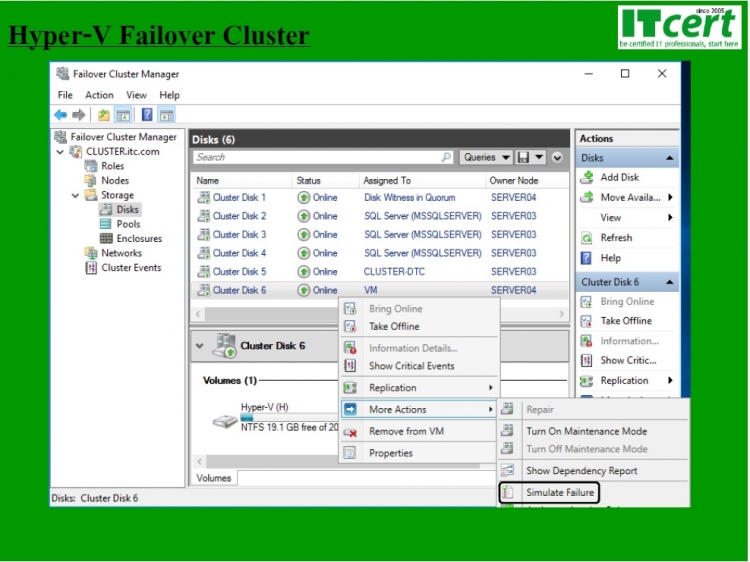Viewport: 750px width, 562px height.
Task: Click the Remove from VM red X icon
Action: pyautogui.click(x=350, y=432)
